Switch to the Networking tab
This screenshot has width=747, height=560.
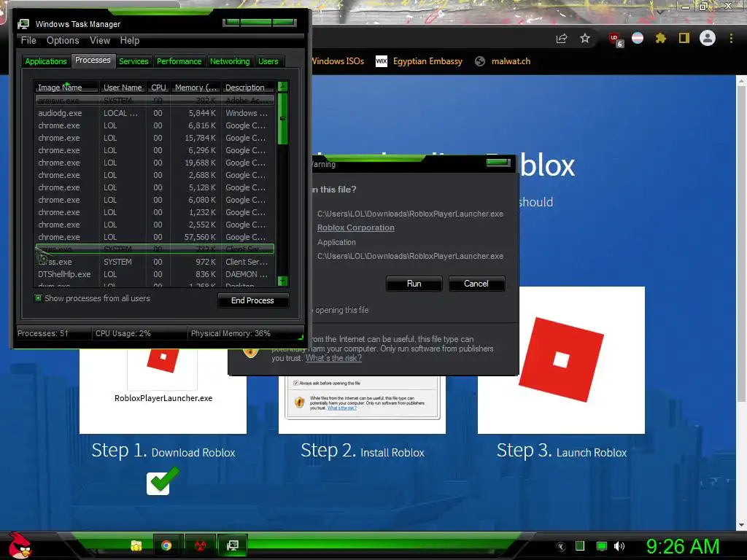[230, 61]
